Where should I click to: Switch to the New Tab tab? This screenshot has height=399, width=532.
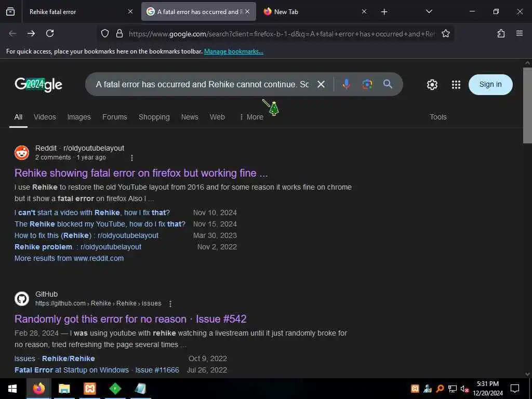tap(315, 11)
